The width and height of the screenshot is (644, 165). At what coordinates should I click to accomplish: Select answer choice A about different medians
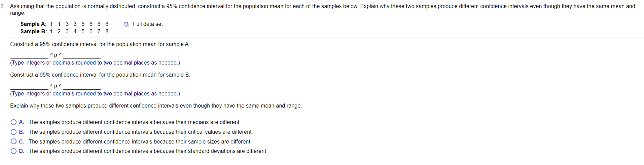pos(13,122)
